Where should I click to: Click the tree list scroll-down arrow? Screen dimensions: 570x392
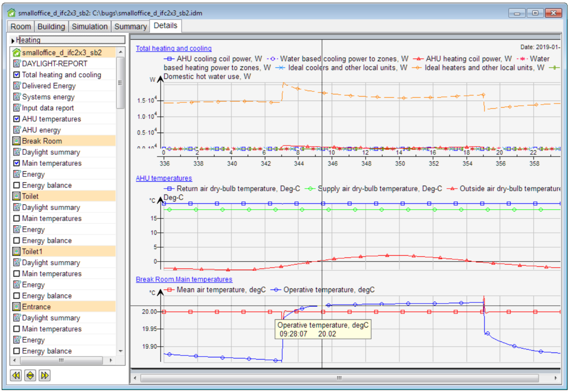tap(121, 351)
